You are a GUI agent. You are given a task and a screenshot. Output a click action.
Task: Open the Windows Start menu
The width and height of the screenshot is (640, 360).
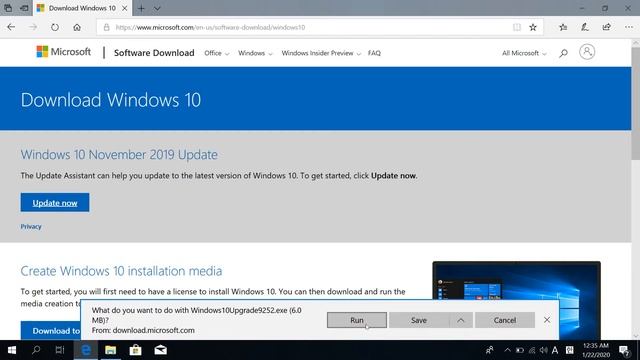11,350
